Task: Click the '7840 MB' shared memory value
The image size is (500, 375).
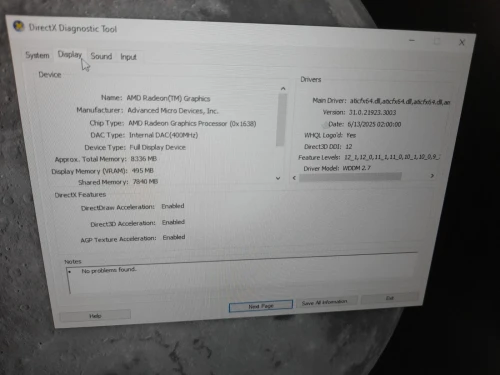Action: click(145, 182)
